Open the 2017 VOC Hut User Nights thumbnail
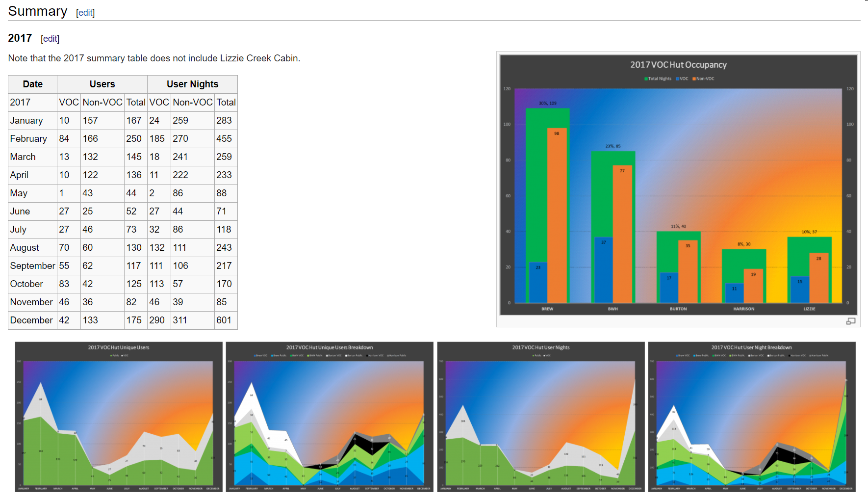868x502 pixels. click(540, 417)
